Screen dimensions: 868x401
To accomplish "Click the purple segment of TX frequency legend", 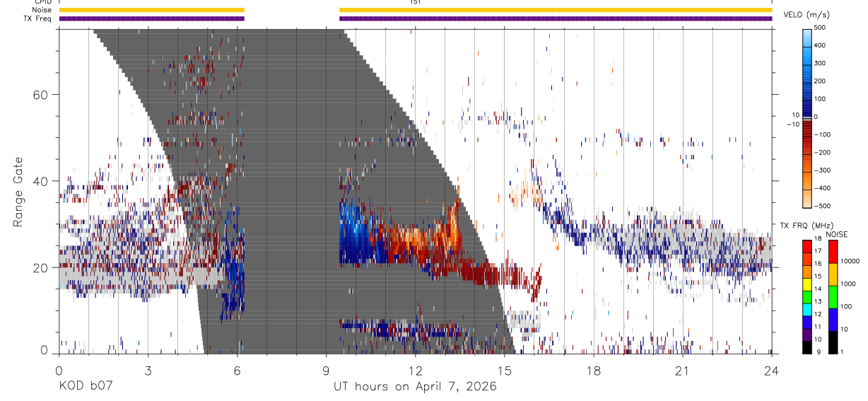I will (x=808, y=334).
